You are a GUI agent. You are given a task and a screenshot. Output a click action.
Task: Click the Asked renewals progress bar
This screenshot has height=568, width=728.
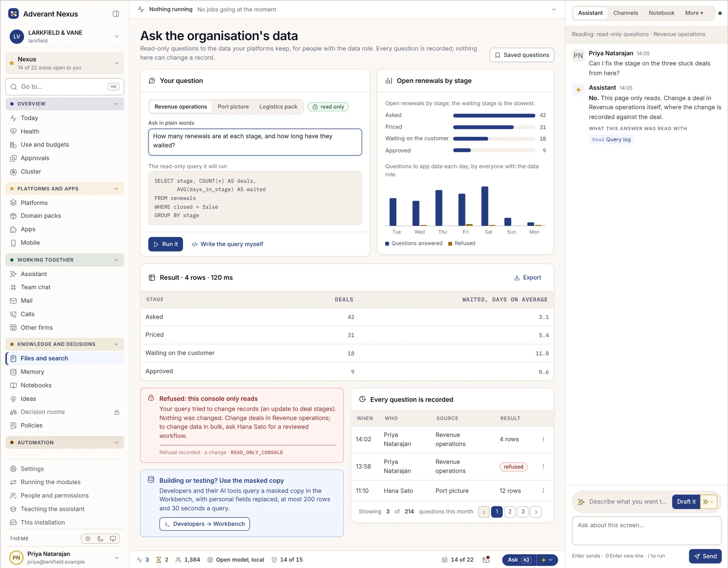[x=494, y=115]
